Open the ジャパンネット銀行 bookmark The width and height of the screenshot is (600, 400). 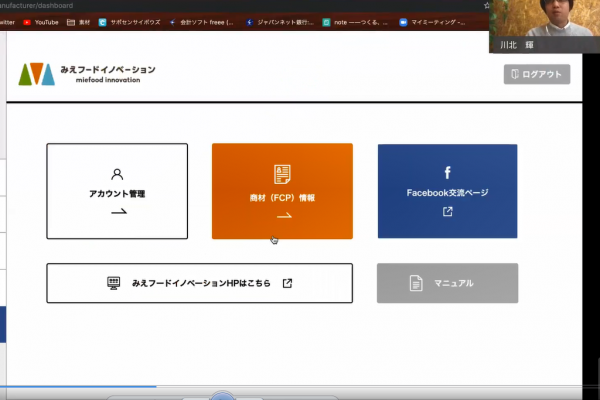[x=280, y=22]
